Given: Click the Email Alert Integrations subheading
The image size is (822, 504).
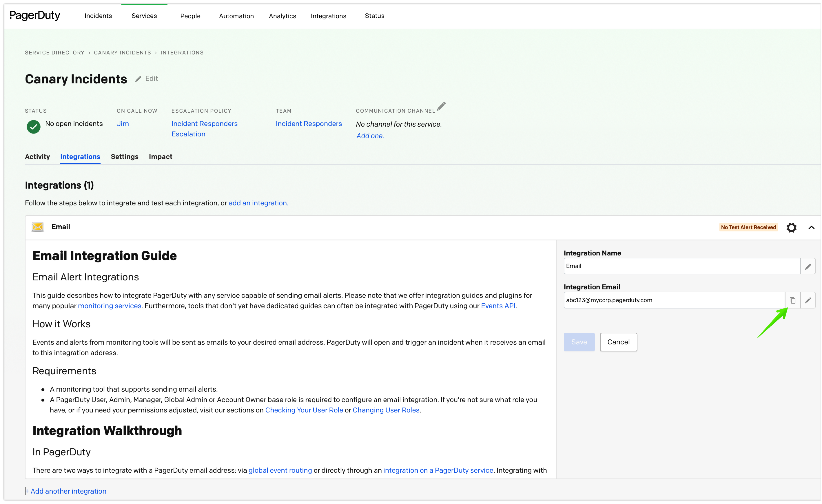Looking at the screenshot, I should 85,277.
